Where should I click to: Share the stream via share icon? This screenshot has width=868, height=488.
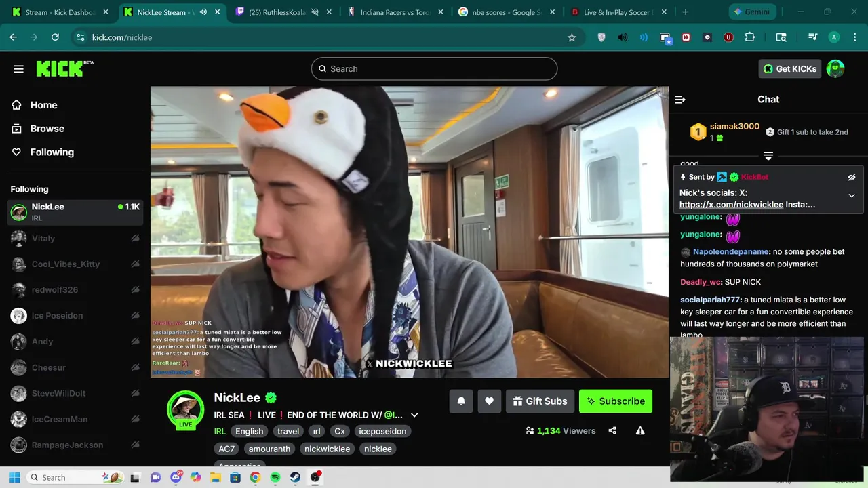coord(612,430)
